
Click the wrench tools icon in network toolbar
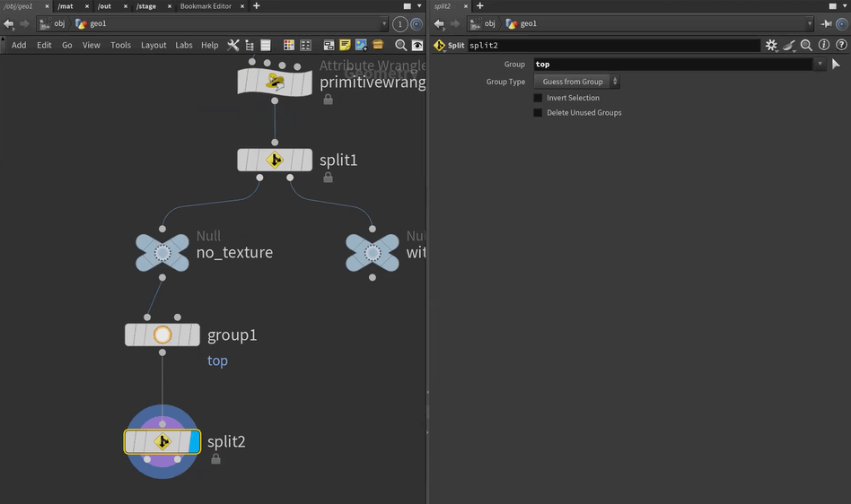[x=233, y=45]
